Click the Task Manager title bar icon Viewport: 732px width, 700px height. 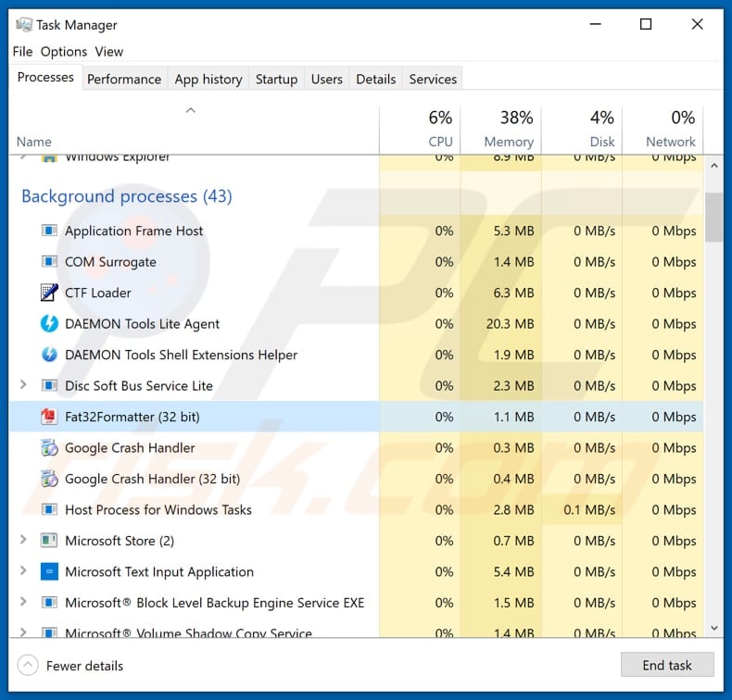coord(24,25)
